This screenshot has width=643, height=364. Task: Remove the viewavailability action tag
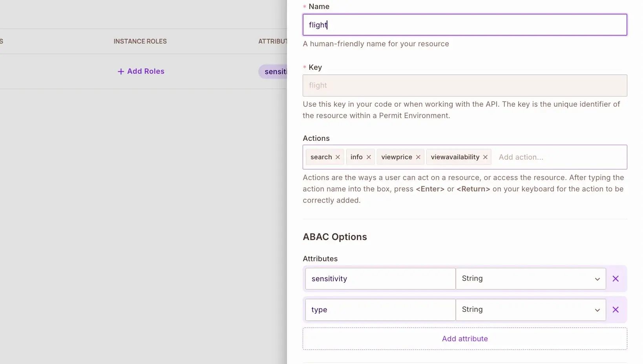(485, 157)
